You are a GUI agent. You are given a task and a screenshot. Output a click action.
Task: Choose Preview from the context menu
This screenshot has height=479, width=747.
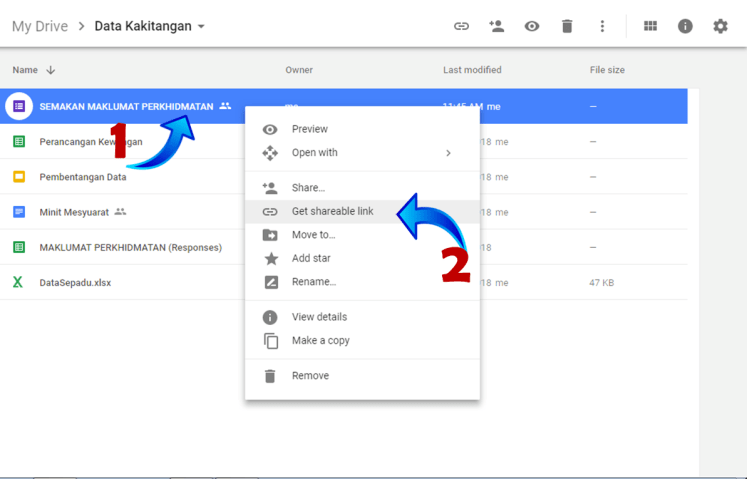(309, 129)
